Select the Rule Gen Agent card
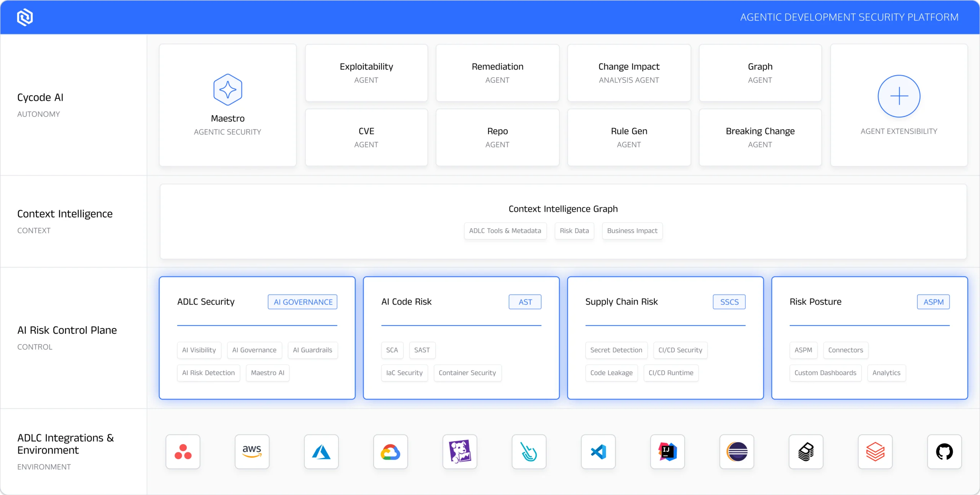Screen dimensions: 980x495 tap(629, 137)
